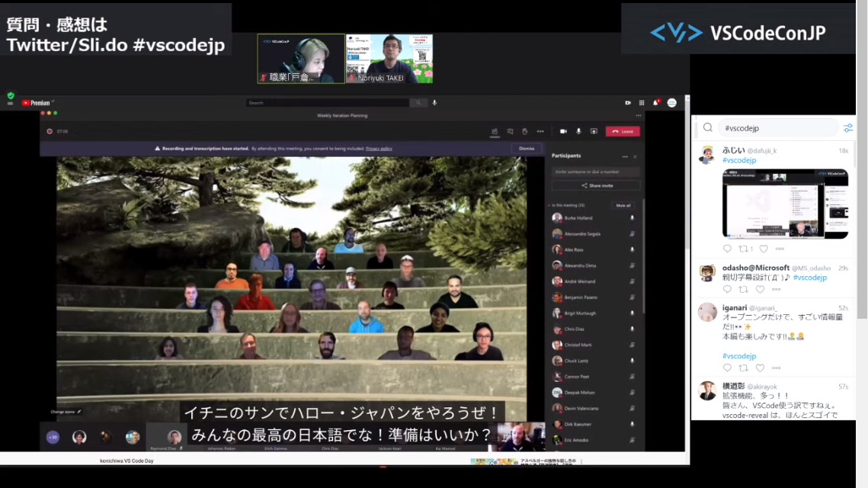Open Twitter search filter settings icon

click(848, 129)
